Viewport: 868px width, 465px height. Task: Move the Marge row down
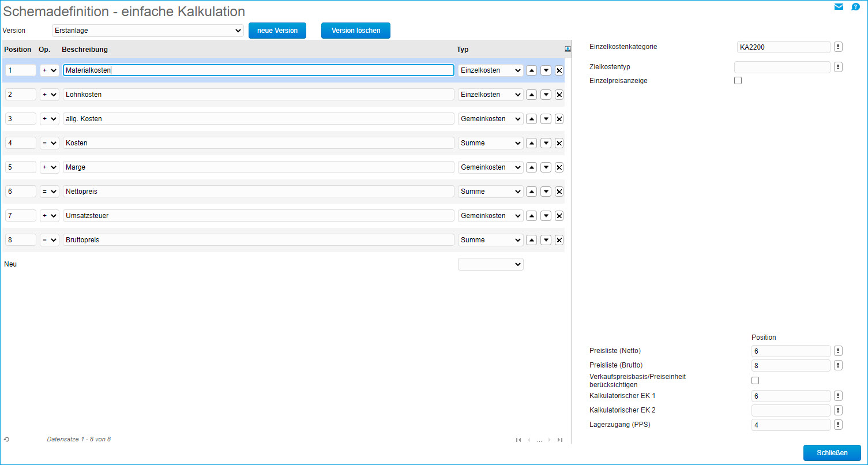point(546,167)
